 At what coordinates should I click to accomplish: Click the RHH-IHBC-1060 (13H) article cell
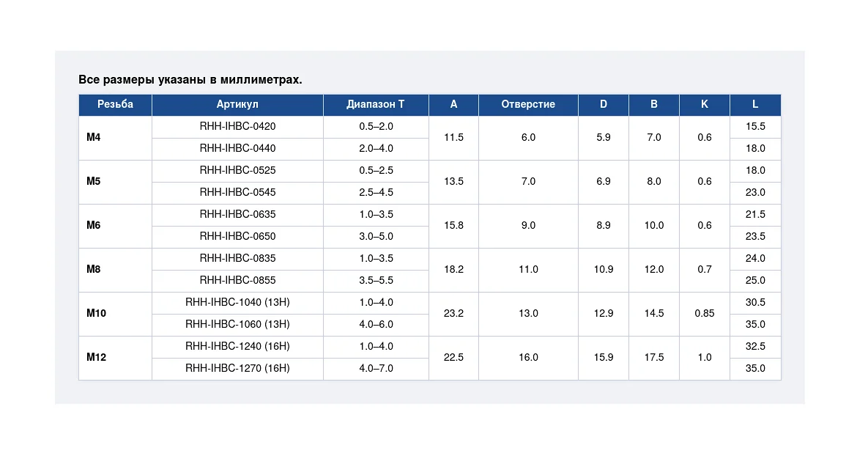[x=237, y=324]
